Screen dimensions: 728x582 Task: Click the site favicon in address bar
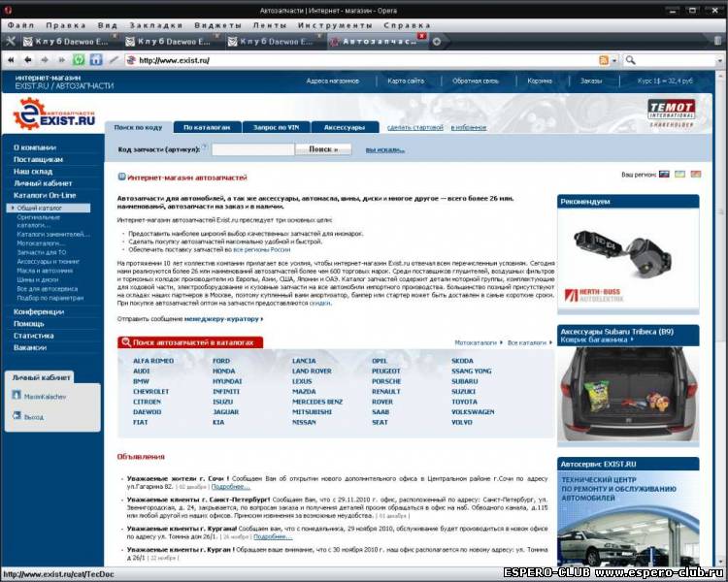[x=131, y=60]
